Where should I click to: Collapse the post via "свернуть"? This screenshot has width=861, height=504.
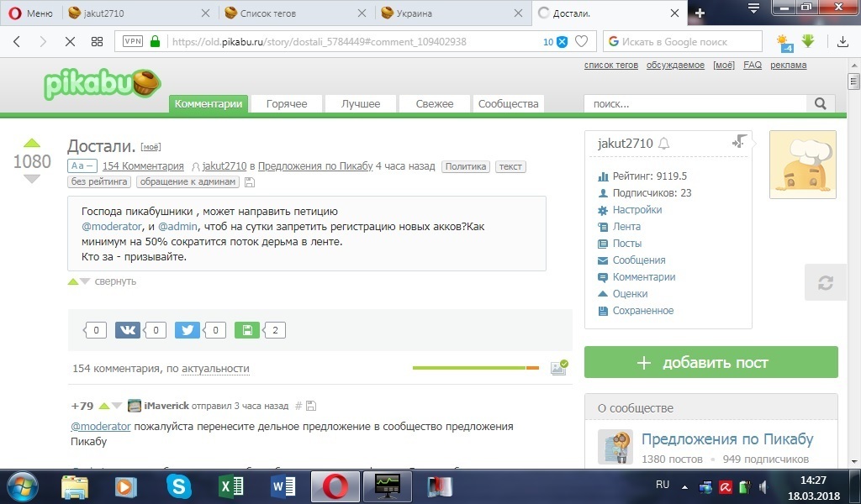pyautogui.click(x=115, y=281)
